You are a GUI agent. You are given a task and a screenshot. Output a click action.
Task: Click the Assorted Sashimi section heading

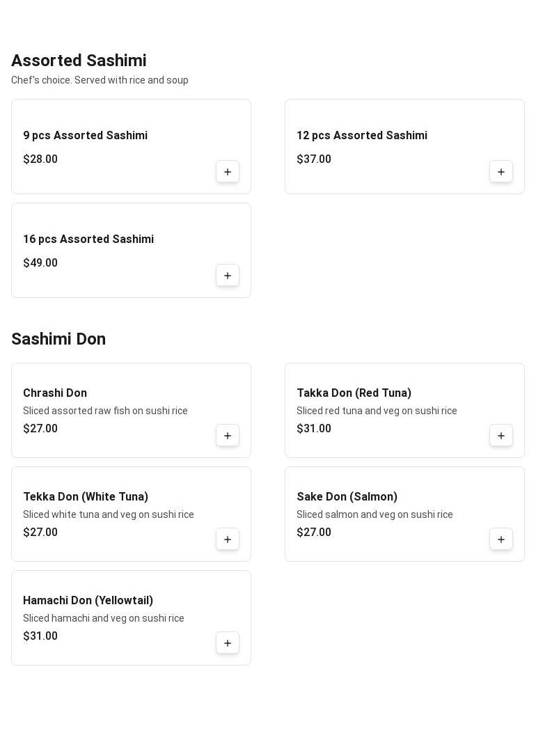(79, 61)
